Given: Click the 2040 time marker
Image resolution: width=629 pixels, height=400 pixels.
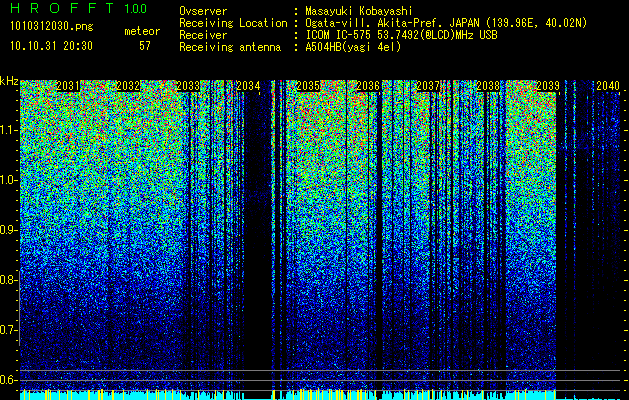Looking at the screenshot, I should 608,86.
